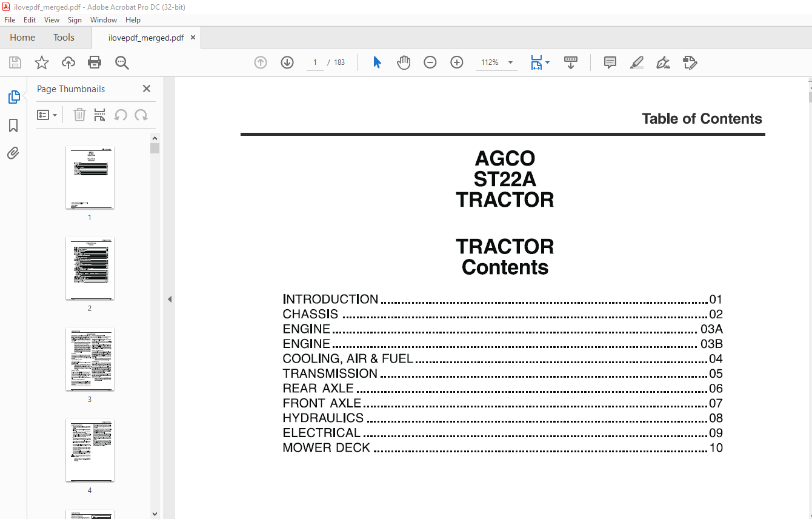812x519 pixels.
Task: Click thumbnail panel scroll down arrow
Action: coord(155,514)
